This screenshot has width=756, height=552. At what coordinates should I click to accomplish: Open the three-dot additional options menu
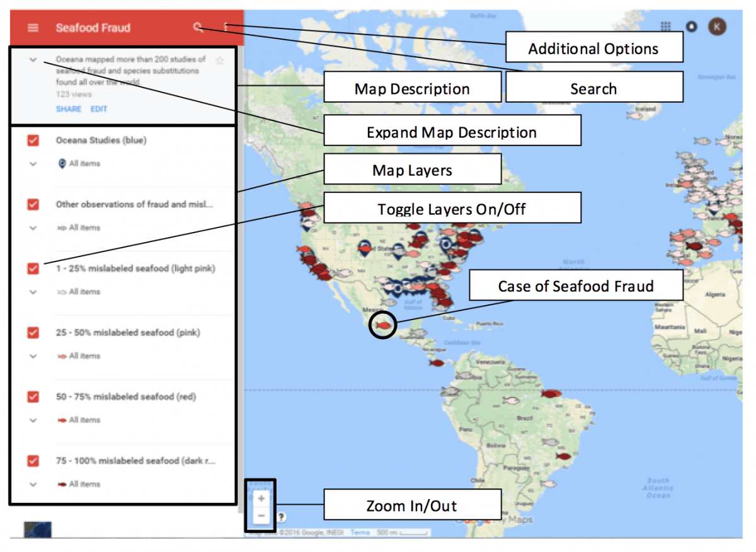coord(226,28)
